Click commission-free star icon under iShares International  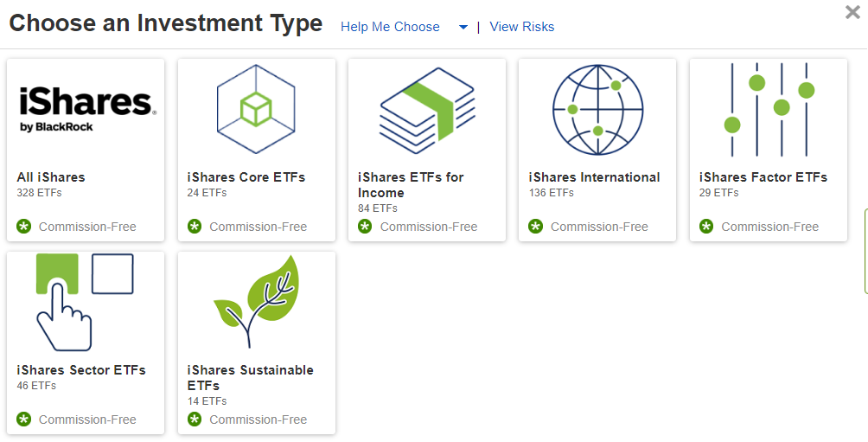click(x=536, y=227)
